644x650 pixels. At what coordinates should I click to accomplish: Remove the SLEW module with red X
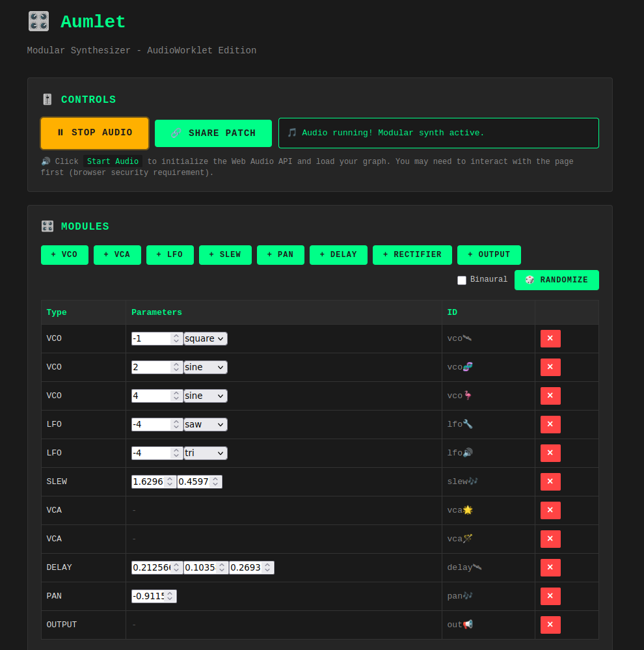click(x=550, y=481)
